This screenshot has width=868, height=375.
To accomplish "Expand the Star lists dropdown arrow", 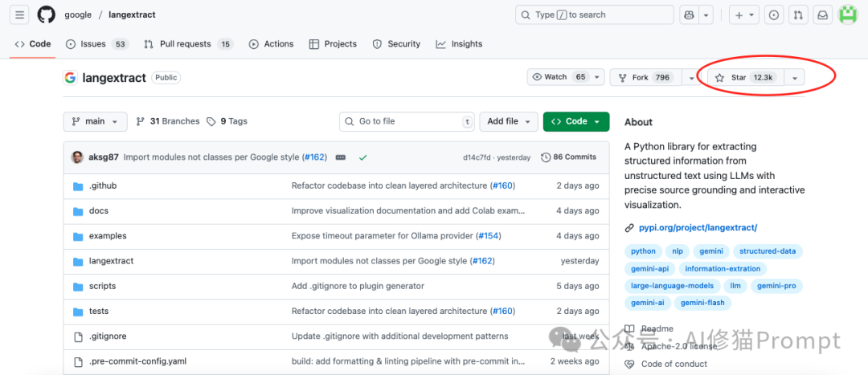I will click(795, 78).
